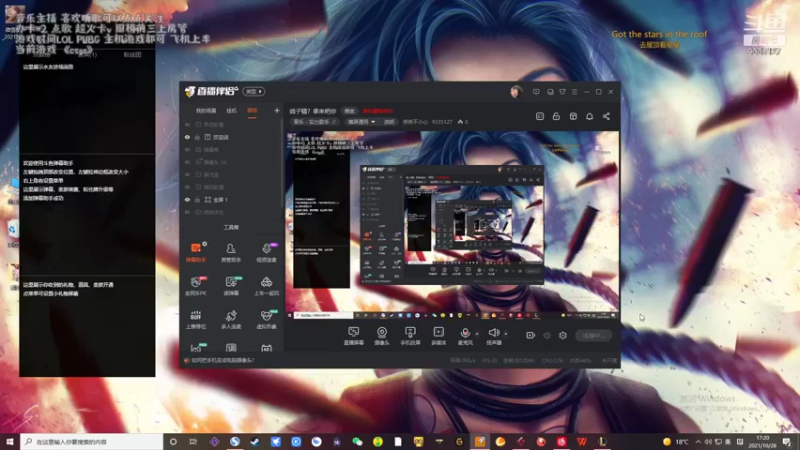Open the mode switcher pill next to the logo
This screenshot has width=800, height=450.
pos(254,91)
